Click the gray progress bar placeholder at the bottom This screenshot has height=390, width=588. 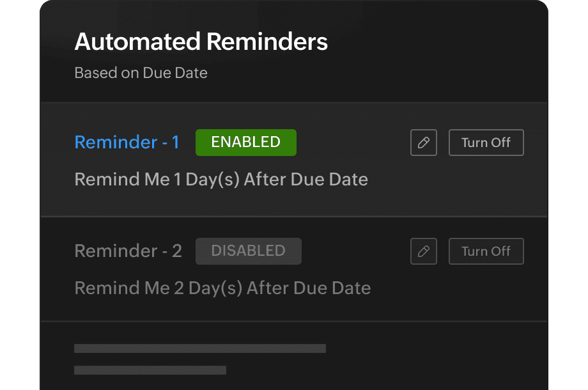200,348
